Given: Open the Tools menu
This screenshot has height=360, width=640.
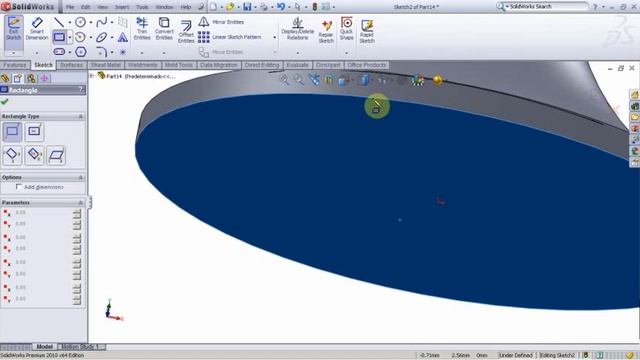Looking at the screenshot, I should click(142, 7).
